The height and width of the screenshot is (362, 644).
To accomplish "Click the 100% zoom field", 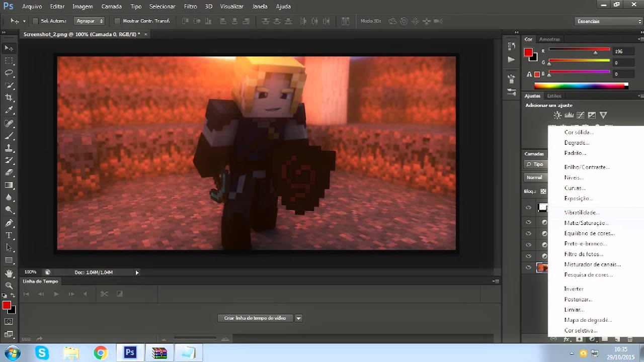I will click(x=31, y=273).
